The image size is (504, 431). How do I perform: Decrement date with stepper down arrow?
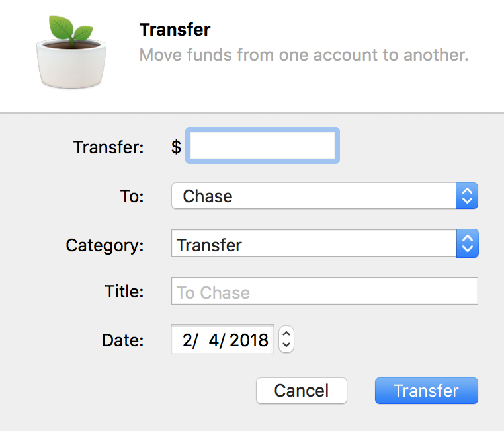click(x=286, y=346)
